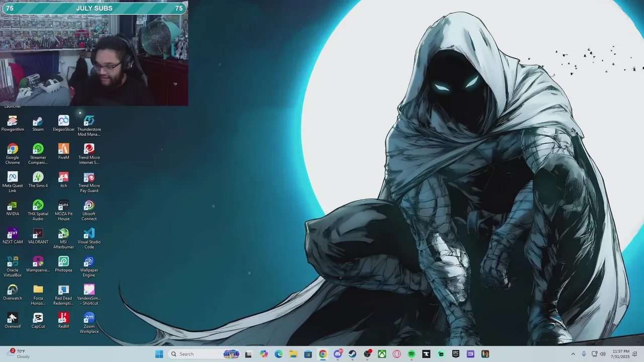This screenshot has height=362, width=644.
Task: Switch to Spotify on the taskbar
Action: [x=412, y=354]
